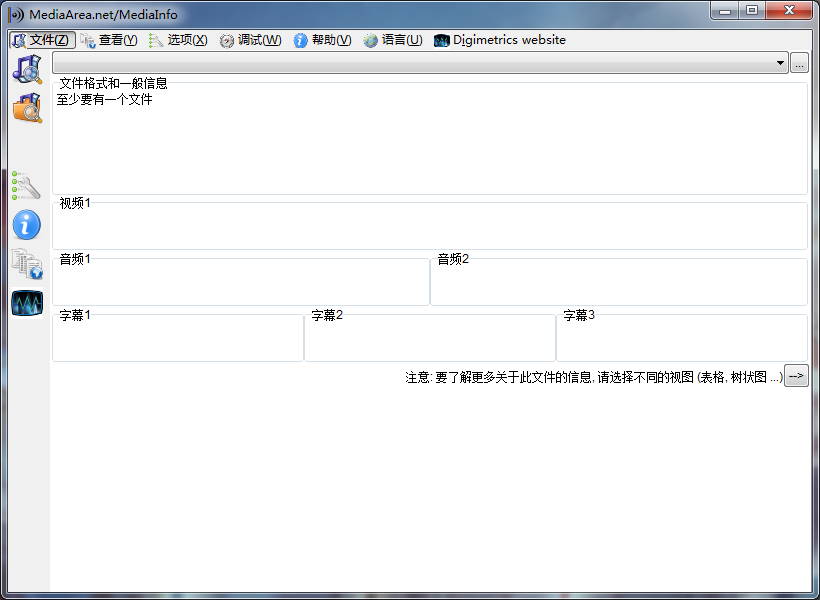Click the --> view switch button
Screen dimensions: 820x600
coord(797,375)
